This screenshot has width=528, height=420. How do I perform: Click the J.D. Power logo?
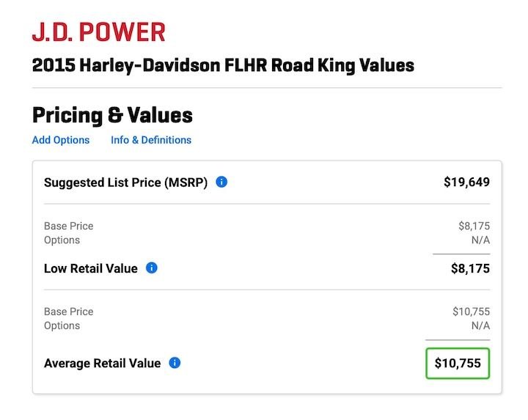(x=98, y=32)
